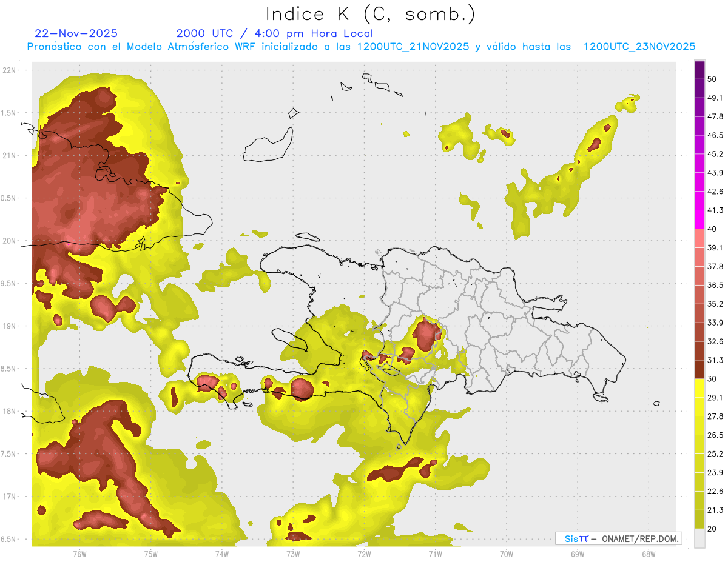The height and width of the screenshot is (562, 728).
Task: Click the gray legend swatch below value 20
Action: pyautogui.click(x=699, y=538)
